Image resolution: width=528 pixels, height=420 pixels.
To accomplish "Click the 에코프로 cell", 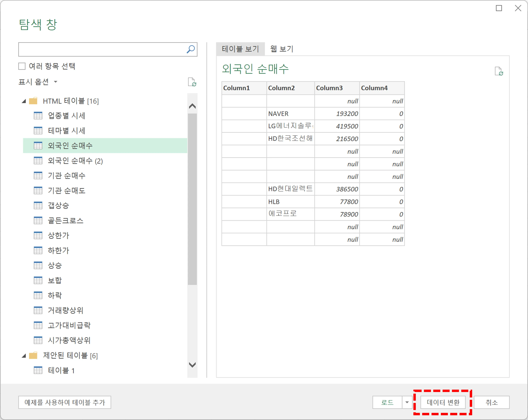I will [x=290, y=214].
